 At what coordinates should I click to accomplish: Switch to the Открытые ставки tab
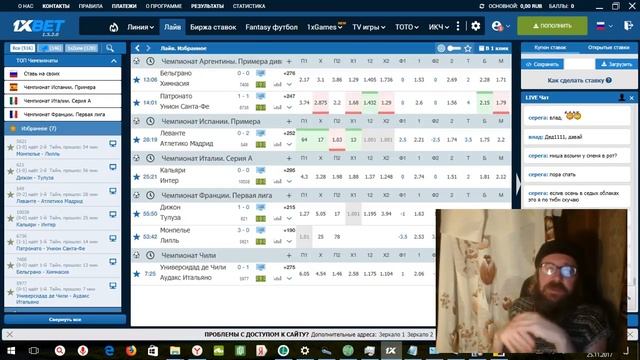[x=608, y=47]
